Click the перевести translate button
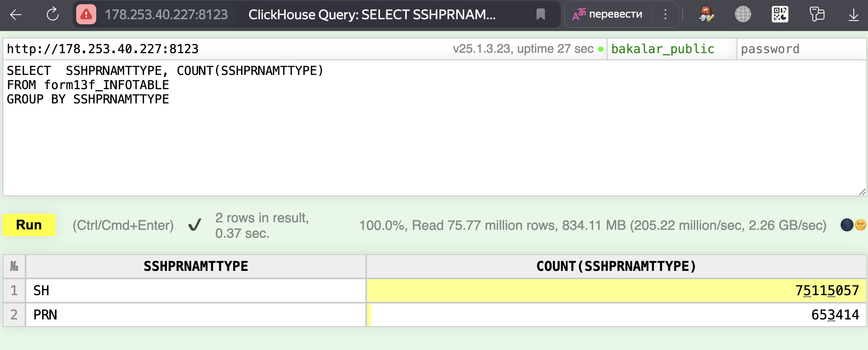This screenshot has height=350, width=868. [608, 15]
